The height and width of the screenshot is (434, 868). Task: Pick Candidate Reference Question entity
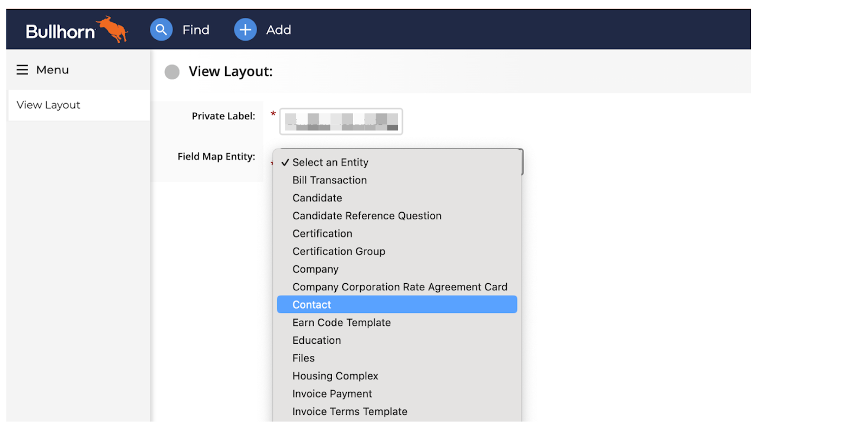click(367, 216)
